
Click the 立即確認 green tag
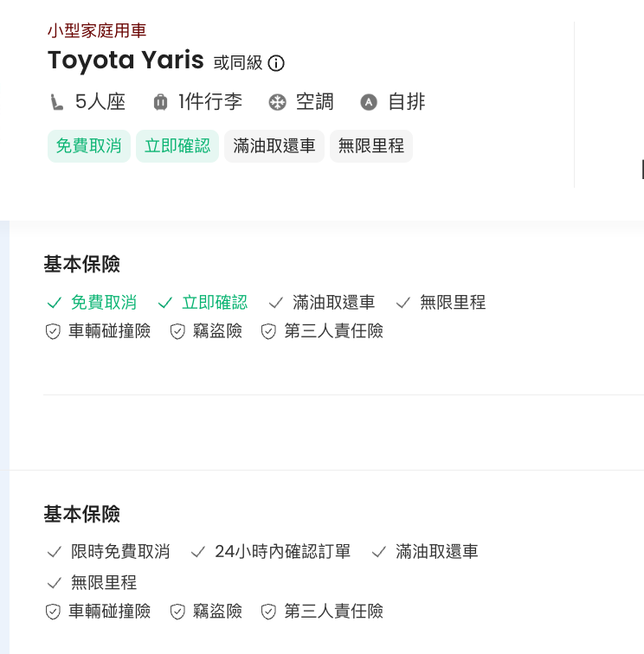177,146
